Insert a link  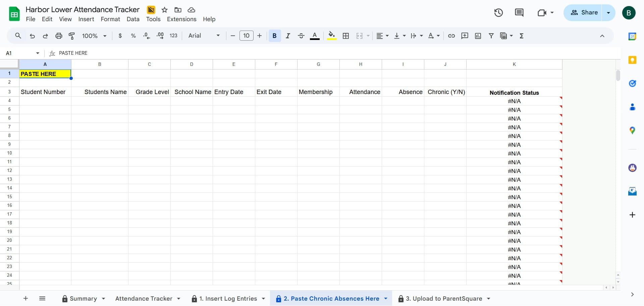click(x=451, y=36)
